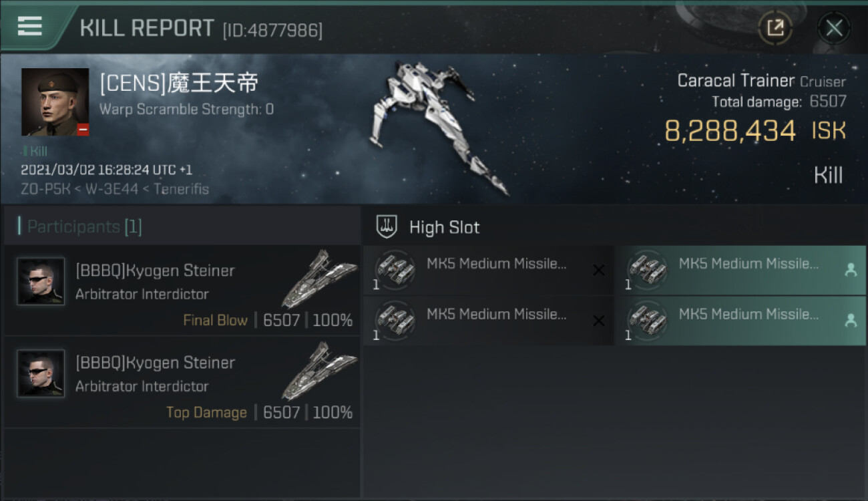Open victim pilot portrait with red minus badge

pyautogui.click(x=55, y=102)
